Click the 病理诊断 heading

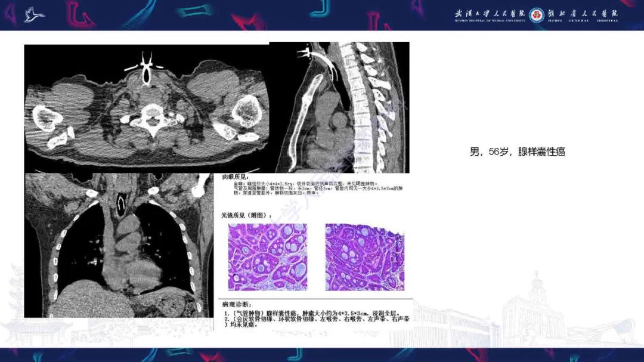[x=237, y=305]
